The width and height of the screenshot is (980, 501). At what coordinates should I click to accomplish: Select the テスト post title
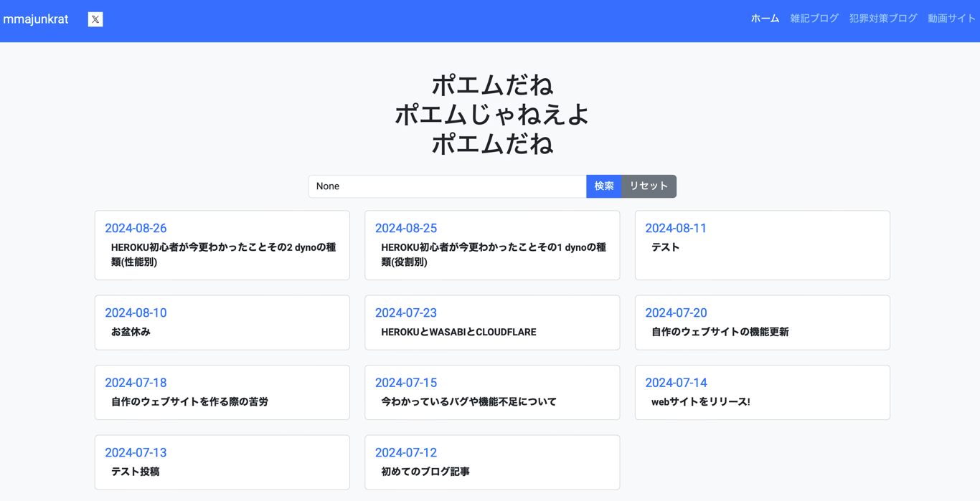point(666,247)
